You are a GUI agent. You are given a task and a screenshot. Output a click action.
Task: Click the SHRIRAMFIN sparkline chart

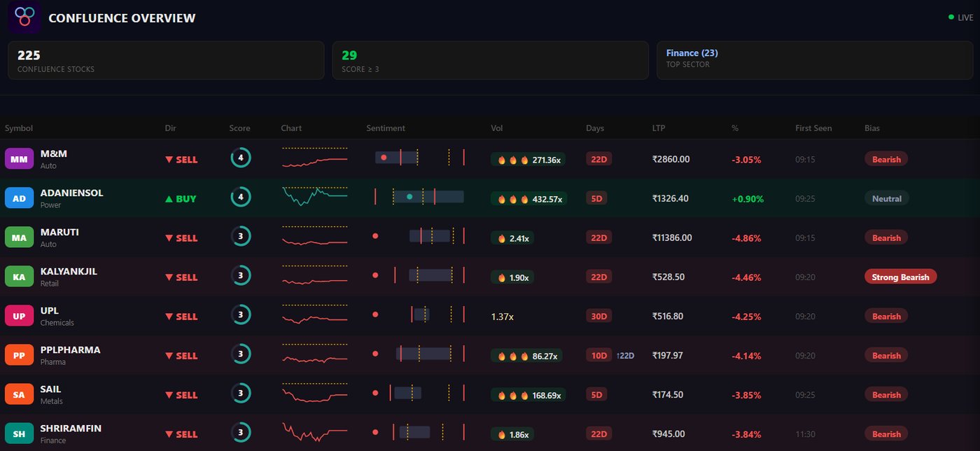click(315, 431)
